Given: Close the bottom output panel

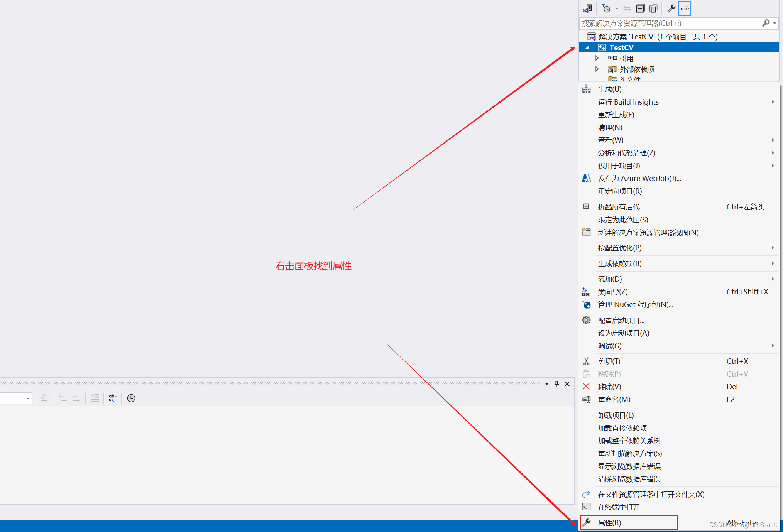Looking at the screenshot, I should pyautogui.click(x=567, y=383).
